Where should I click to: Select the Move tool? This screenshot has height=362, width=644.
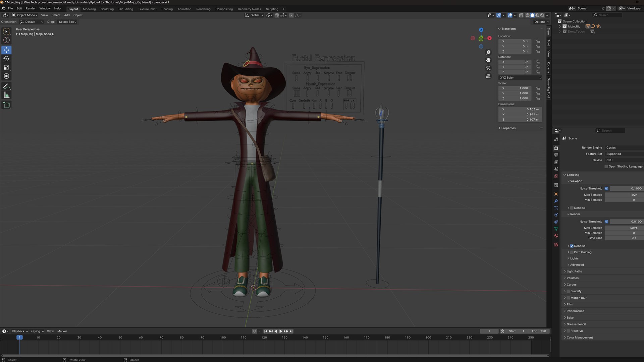point(6,50)
